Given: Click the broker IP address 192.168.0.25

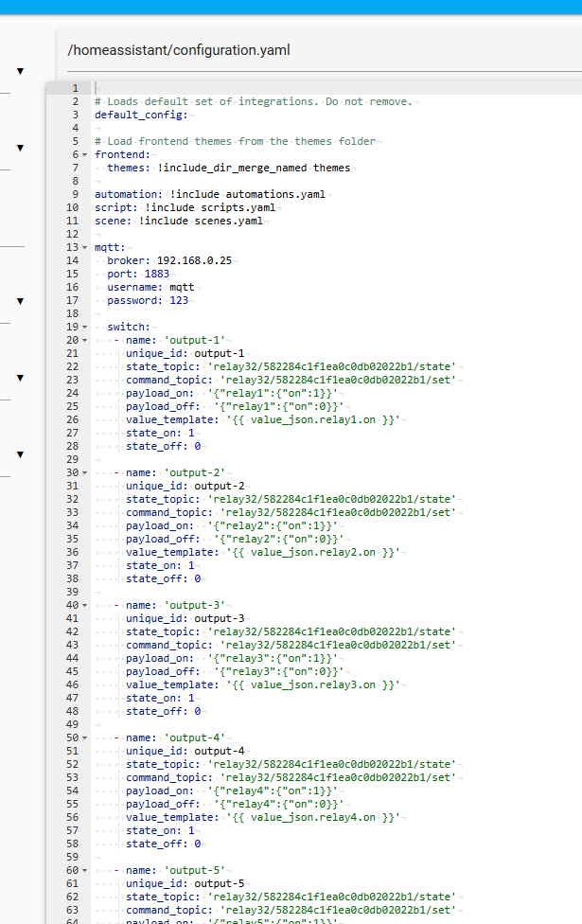Looking at the screenshot, I should click(x=194, y=260).
